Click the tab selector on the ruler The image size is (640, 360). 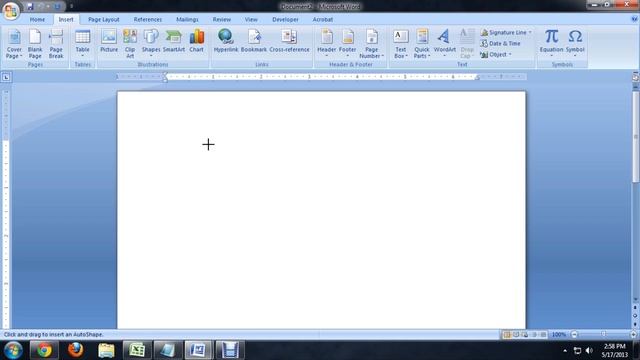(x=6, y=77)
